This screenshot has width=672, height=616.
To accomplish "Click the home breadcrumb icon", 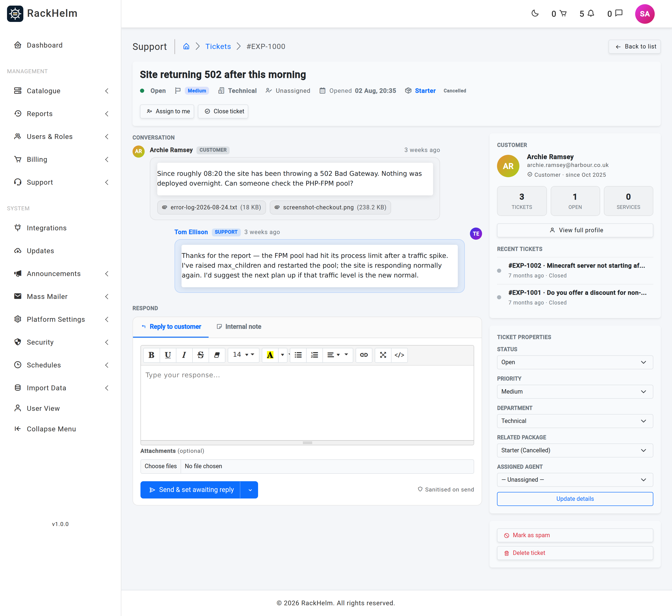I will pyautogui.click(x=186, y=46).
